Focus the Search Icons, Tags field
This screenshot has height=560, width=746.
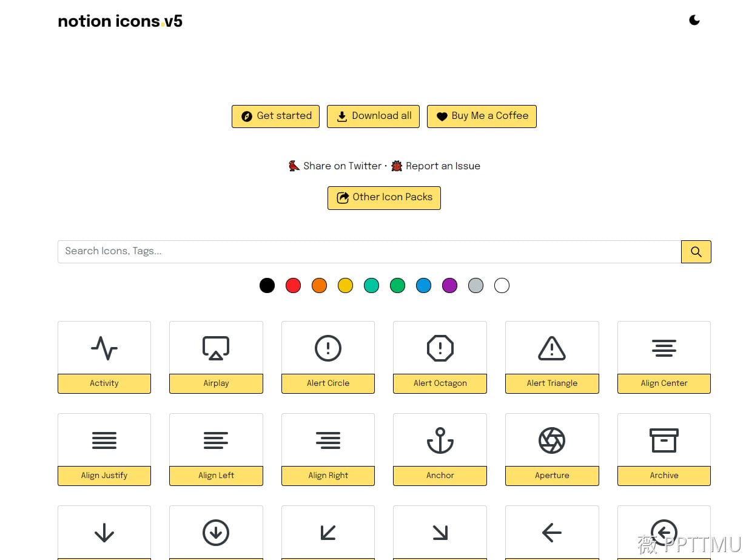tap(369, 252)
